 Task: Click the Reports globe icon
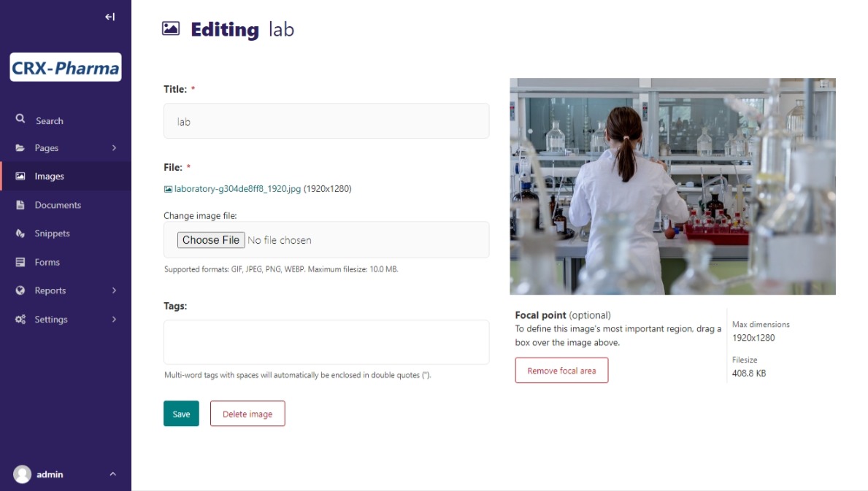20,290
